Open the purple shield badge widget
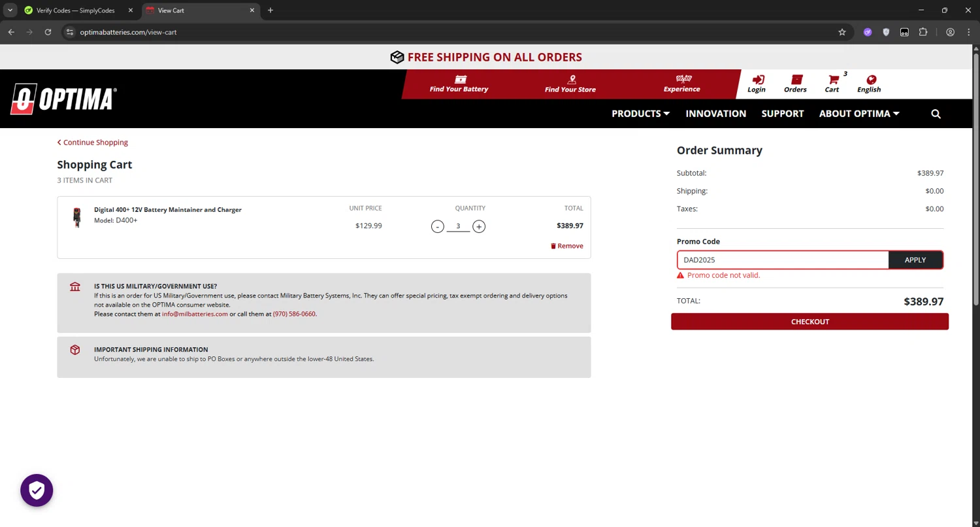980x527 pixels. [x=37, y=490]
